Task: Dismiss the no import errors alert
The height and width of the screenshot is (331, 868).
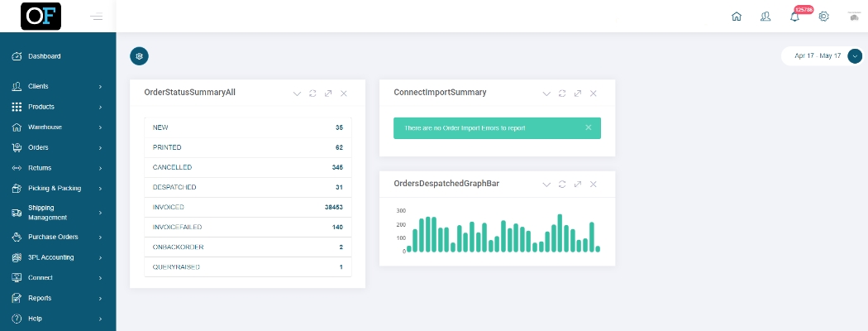Action: (589, 127)
